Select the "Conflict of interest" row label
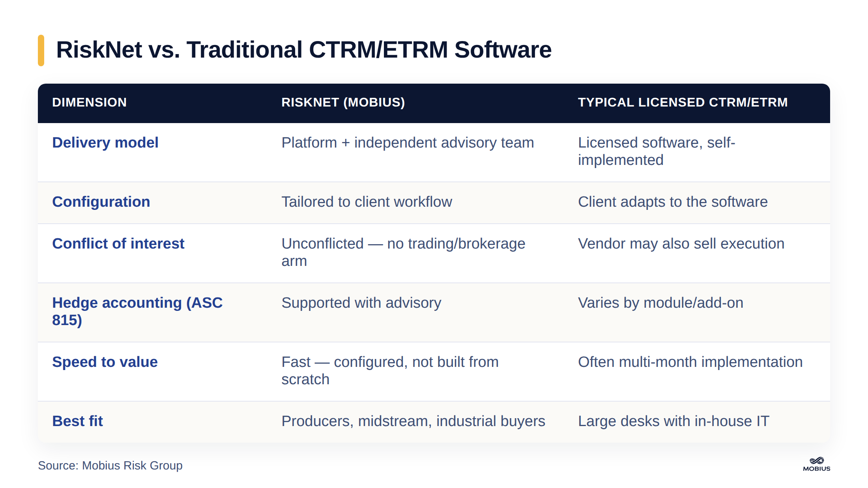This screenshot has height=488, width=868. tap(118, 243)
